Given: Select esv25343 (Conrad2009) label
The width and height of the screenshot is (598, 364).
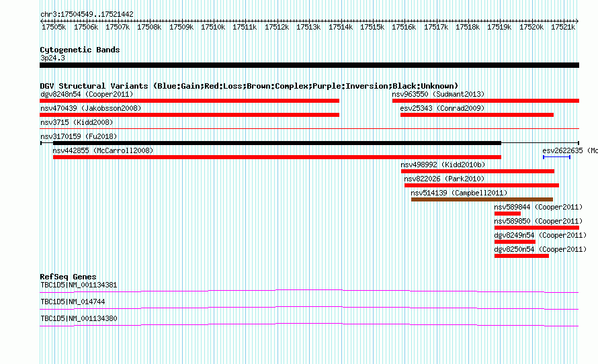Looking at the screenshot, I should click(442, 108).
